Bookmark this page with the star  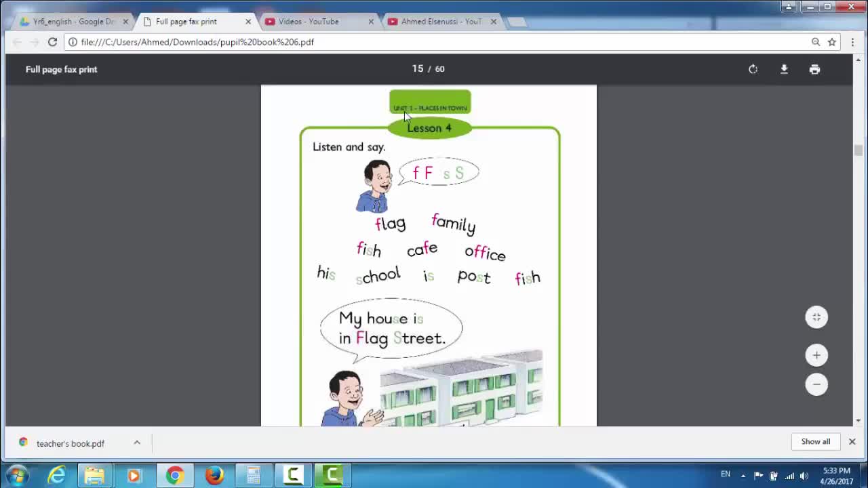(832, 42)
